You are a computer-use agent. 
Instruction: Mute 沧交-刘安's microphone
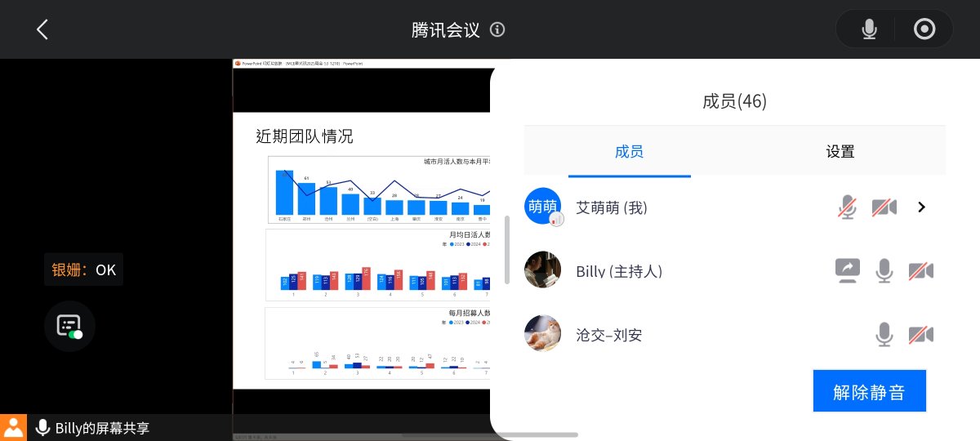click(x=884, y=335)
